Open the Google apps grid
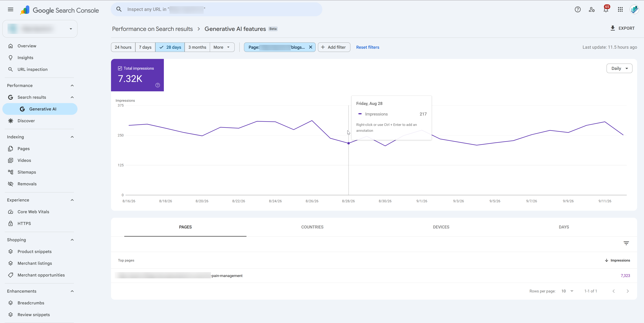 (x=620, y=10)
